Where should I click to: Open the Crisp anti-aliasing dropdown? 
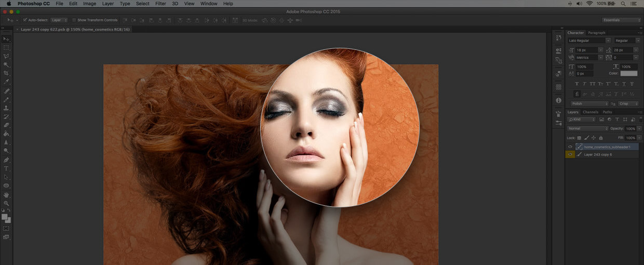pos(629,104)
